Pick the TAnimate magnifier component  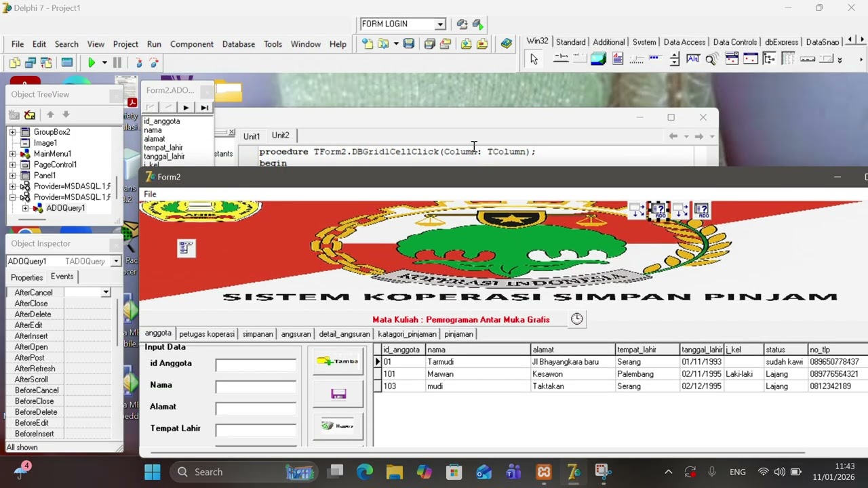[711, 60]
